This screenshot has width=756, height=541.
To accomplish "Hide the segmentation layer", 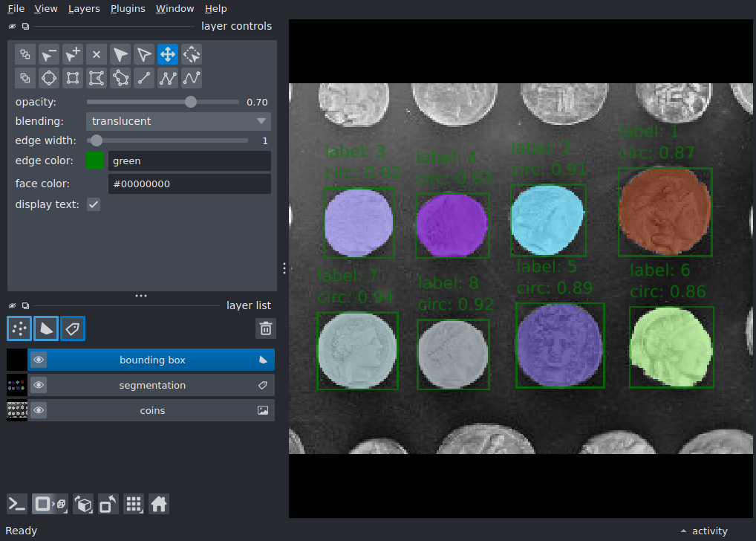I will point(39,385).
